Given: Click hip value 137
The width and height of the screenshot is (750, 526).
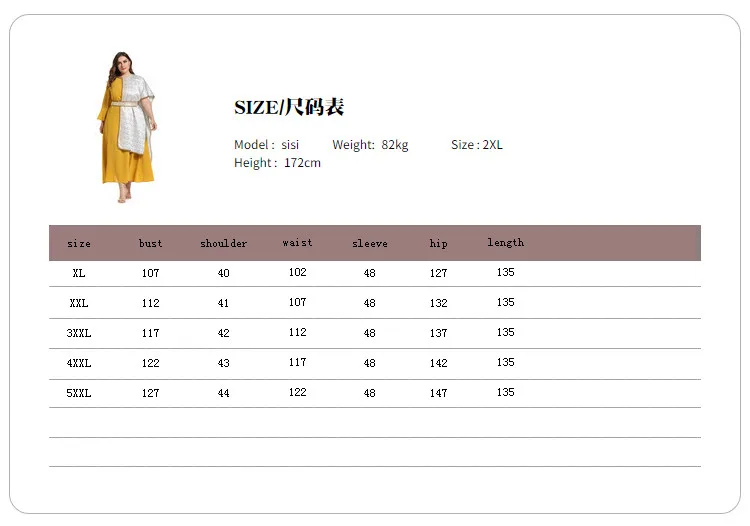Looking at the screenshot, I should pos(439,333).
